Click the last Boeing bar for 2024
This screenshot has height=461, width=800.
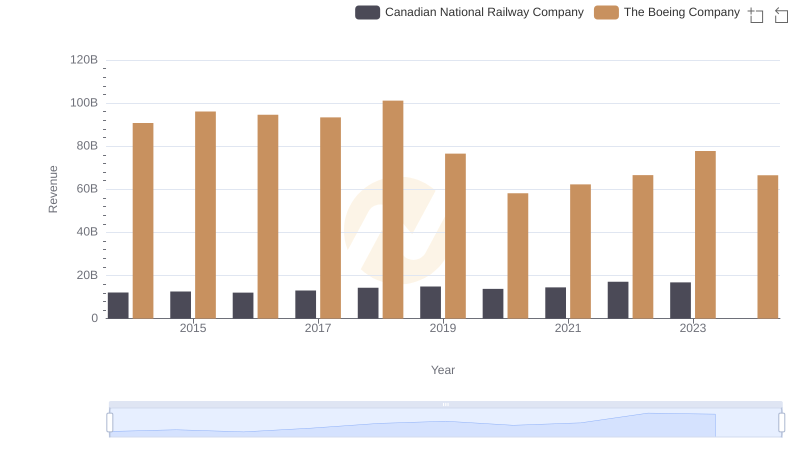coord(768,247)
